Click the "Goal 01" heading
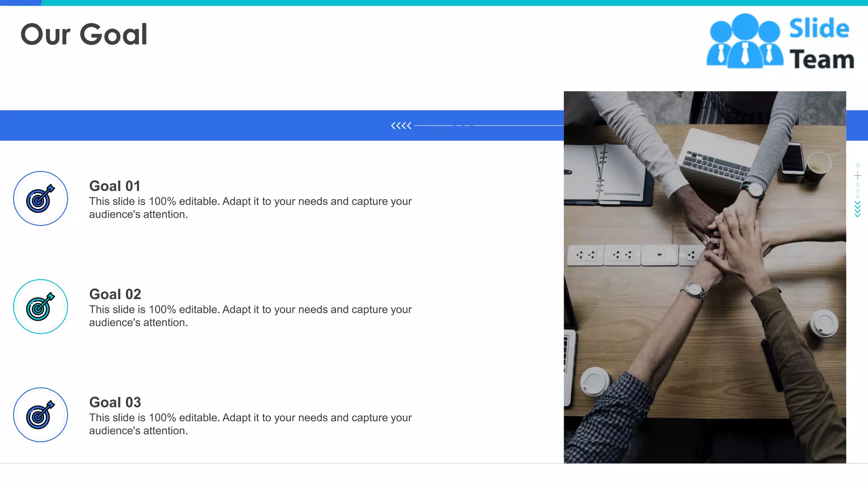Image resolution: width=868 pixels, height=488 pixels. (114, 186)
